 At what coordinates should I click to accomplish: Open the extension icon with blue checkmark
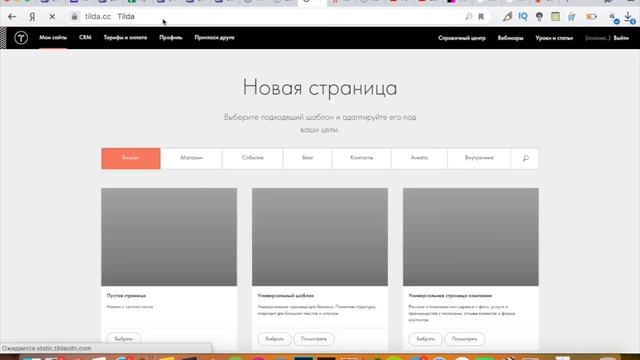click(x=613, y=18)
